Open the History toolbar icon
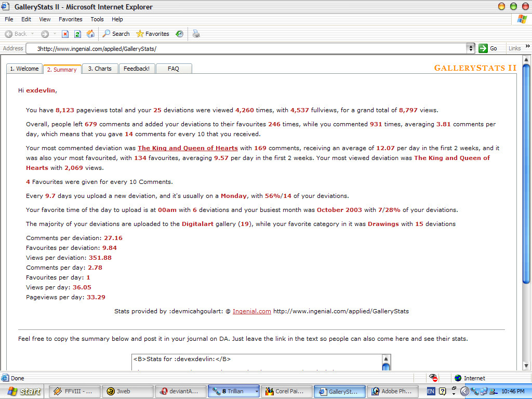This screenshot has width=532, height=399. 179,34
